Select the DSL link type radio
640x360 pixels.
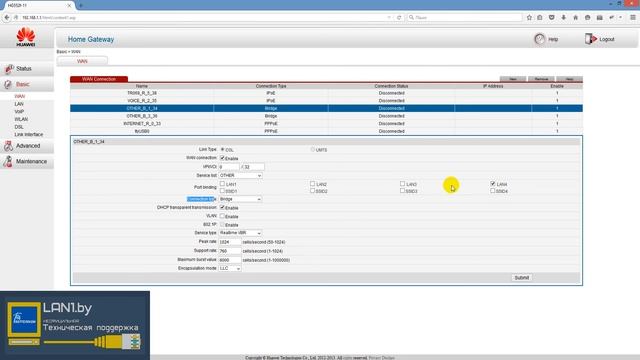click(x=222, y=150)
